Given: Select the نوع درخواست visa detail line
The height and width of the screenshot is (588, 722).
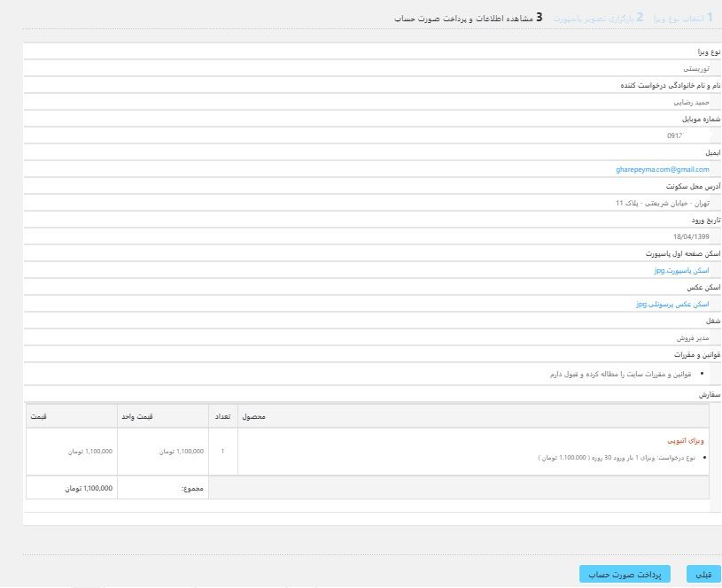Looking at the screenshot, I should (617, 458).
